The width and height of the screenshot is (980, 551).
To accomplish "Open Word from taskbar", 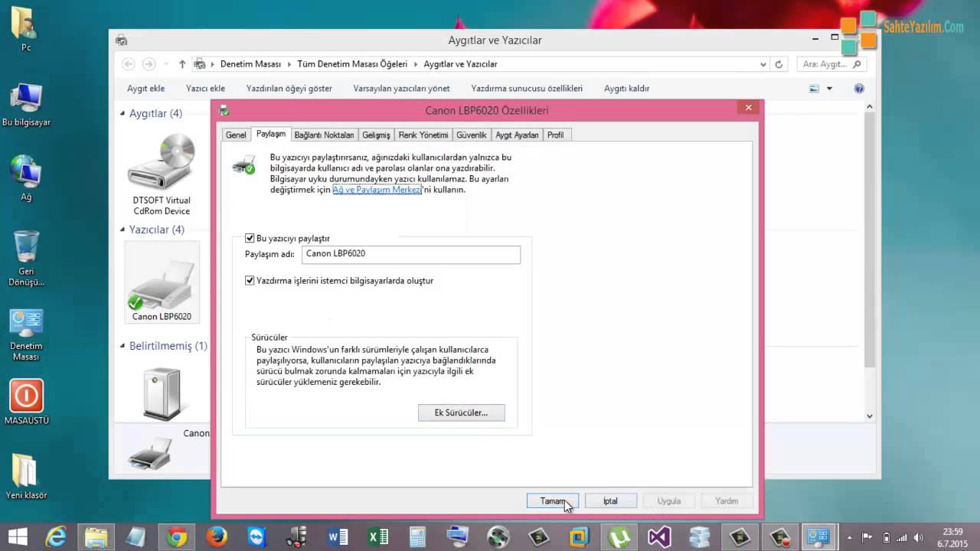I will pos(338,537).
